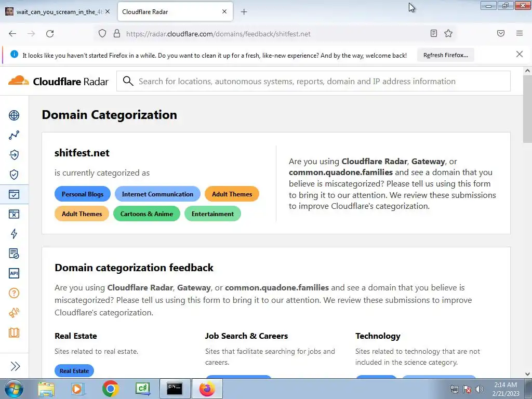This screenshot has height=399, width=532.
Task: Click the taskbar clock showing 2:14 AM
Action: click(506, 389)
